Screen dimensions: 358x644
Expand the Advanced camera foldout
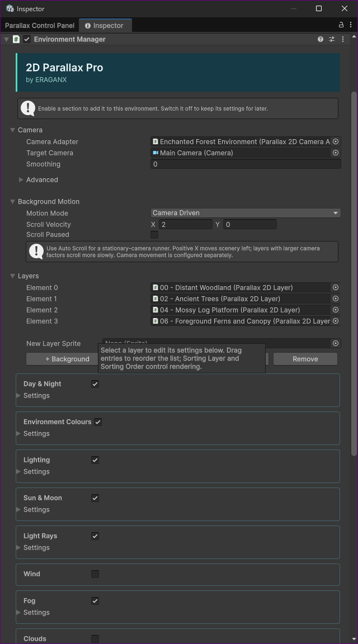click(21, 180)
